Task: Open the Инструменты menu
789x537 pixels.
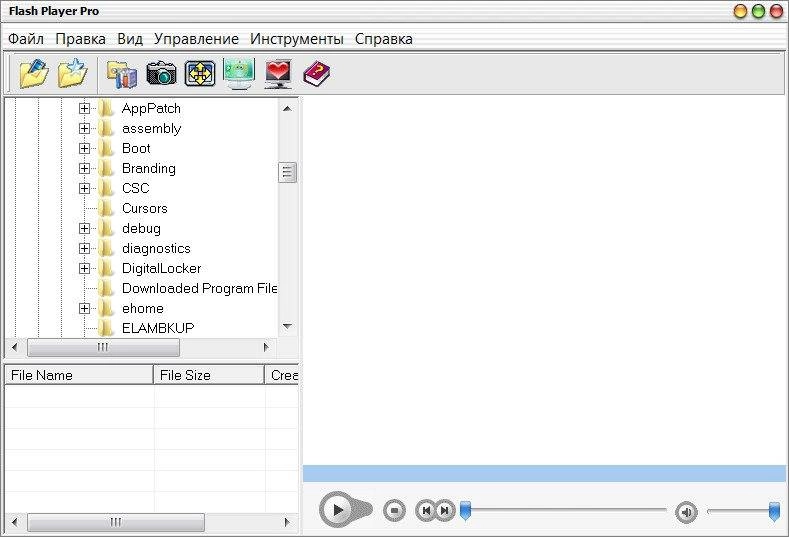Action: [297, 39]
